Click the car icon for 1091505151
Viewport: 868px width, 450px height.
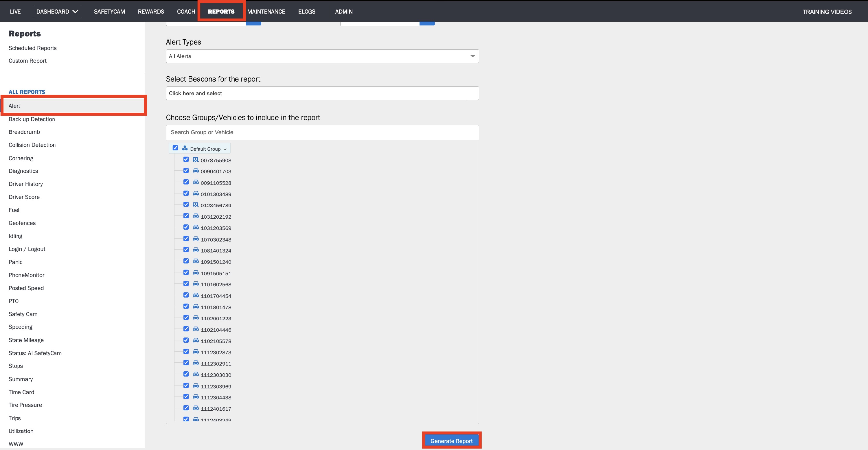pyautogui.click(x=195, y=272)
